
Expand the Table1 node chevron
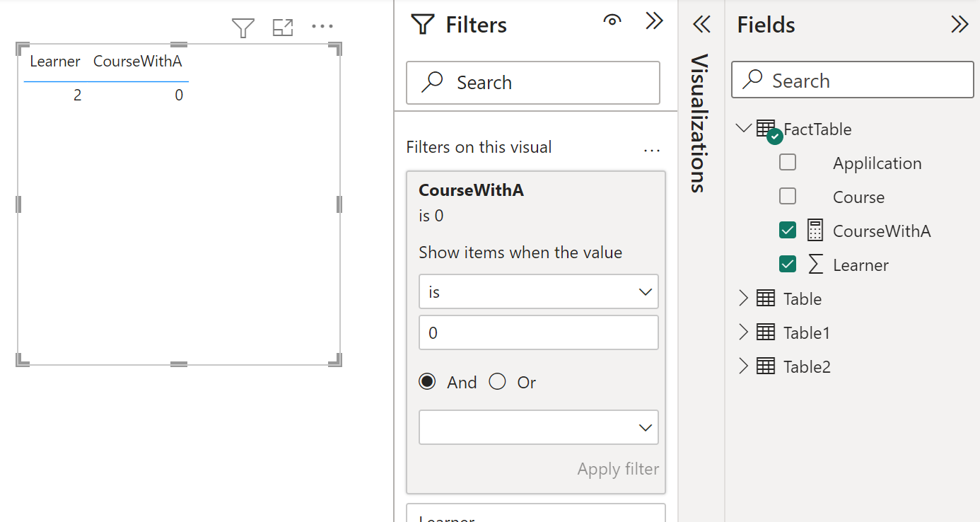(743, 332)
